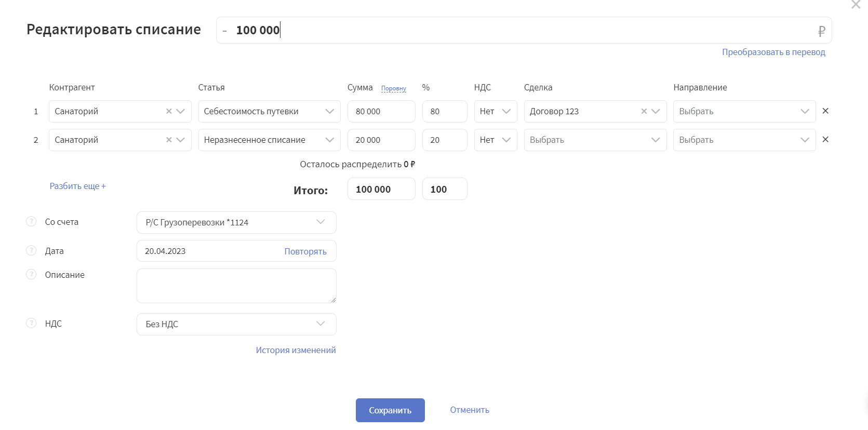Focus the 100 000 amount field
Screen dimensions: 868x430
pyautogui.click(x=524, y=30)
